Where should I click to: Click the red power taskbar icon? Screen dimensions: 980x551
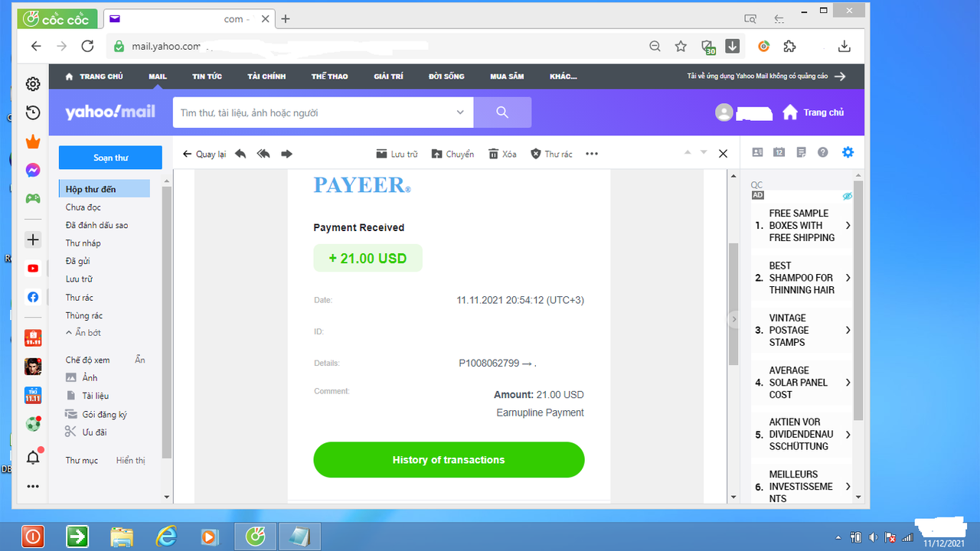click(33, 536)
